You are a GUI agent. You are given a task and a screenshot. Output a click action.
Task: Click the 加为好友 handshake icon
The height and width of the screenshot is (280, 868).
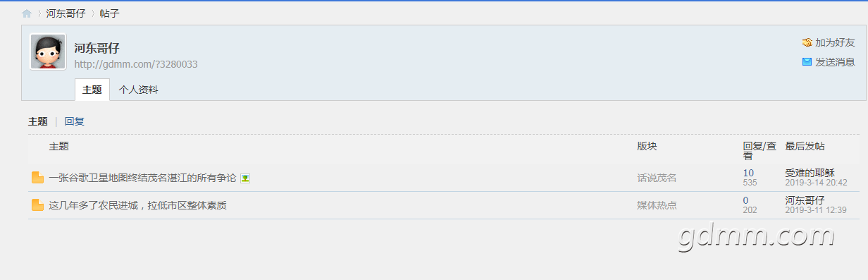[807, 42]
